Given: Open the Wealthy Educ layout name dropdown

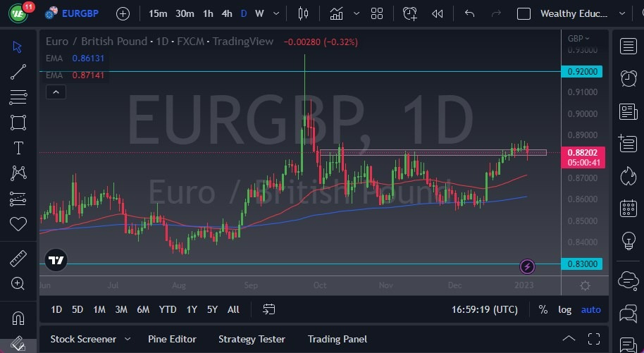Looking at the screenshot, I should click(x=583, y=13).
